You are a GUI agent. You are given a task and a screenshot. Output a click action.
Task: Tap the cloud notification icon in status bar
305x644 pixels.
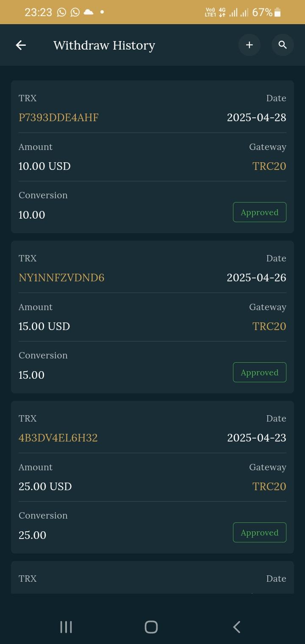[x=89, y=12]
